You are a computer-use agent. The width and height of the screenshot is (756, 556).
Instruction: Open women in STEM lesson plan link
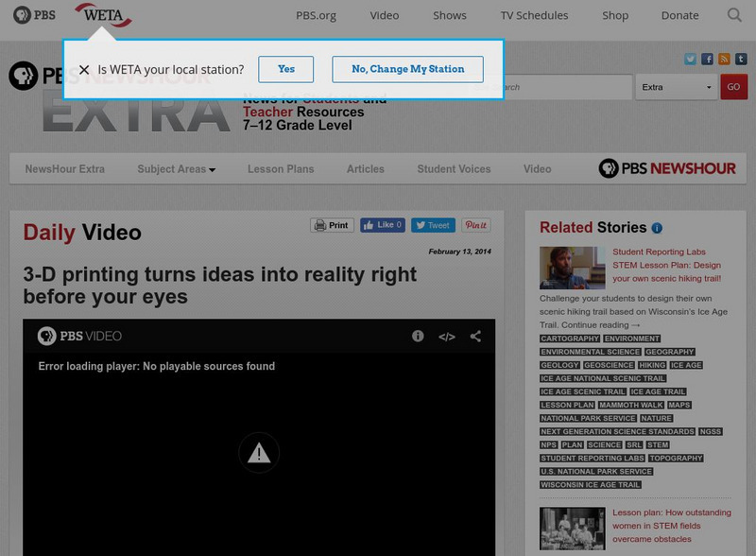coord(672,526)
